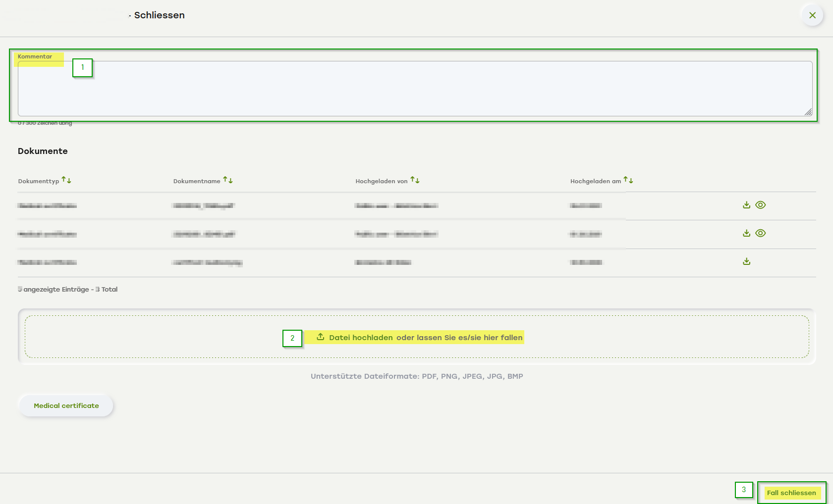Download the second document in the list
This screenshot has height=504, width=833.
[746, 233]
